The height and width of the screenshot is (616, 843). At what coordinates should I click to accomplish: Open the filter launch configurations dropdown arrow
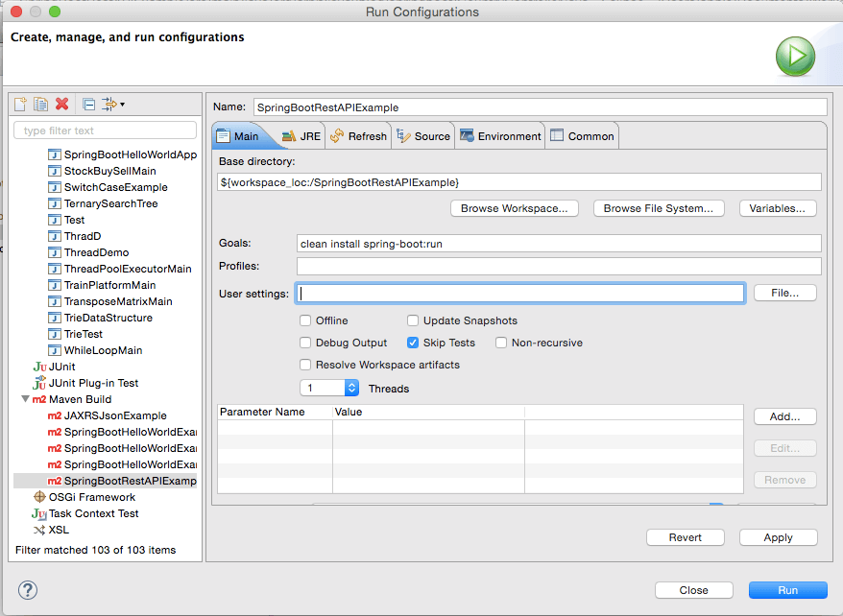(123, 105)
